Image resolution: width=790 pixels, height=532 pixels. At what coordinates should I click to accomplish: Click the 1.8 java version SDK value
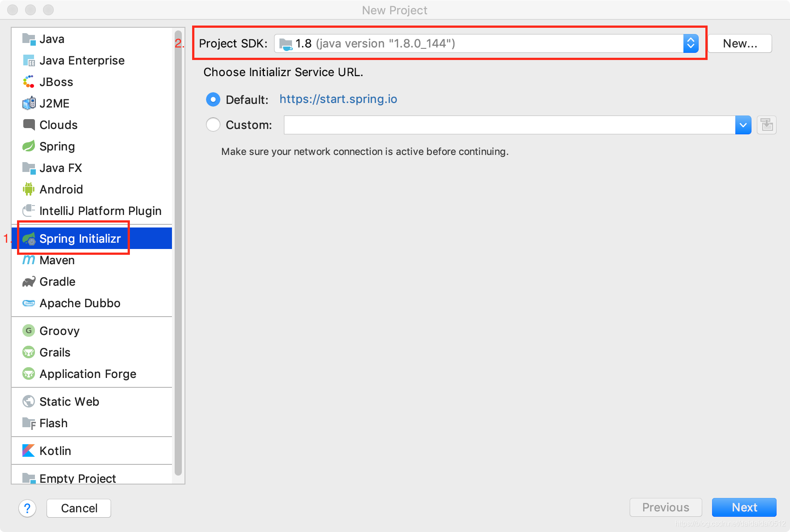tap(375, 43)
